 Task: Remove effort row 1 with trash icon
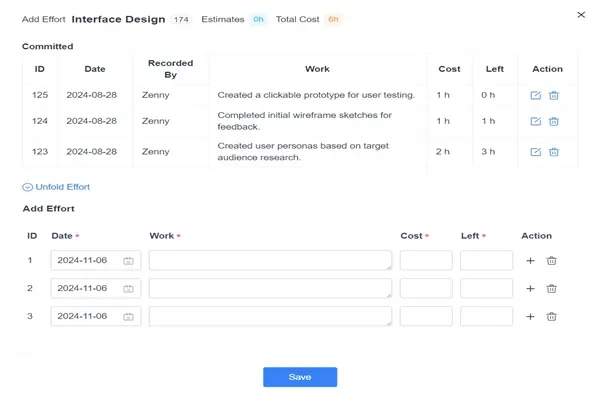pos(551,261)
